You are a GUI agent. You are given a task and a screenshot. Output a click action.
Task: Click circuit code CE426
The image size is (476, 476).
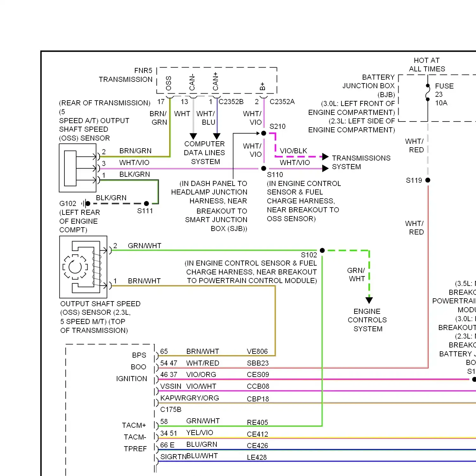(x=257, y=446)
